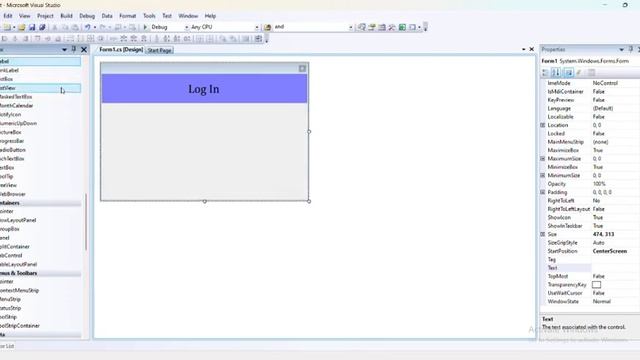Click the Text property value field
Screen dimensions: 640x360
pyautogui.click(x=616, y=268)
